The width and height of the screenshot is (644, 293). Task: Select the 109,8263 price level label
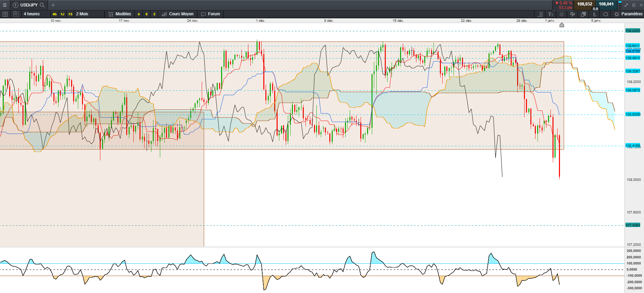point(633,31)
